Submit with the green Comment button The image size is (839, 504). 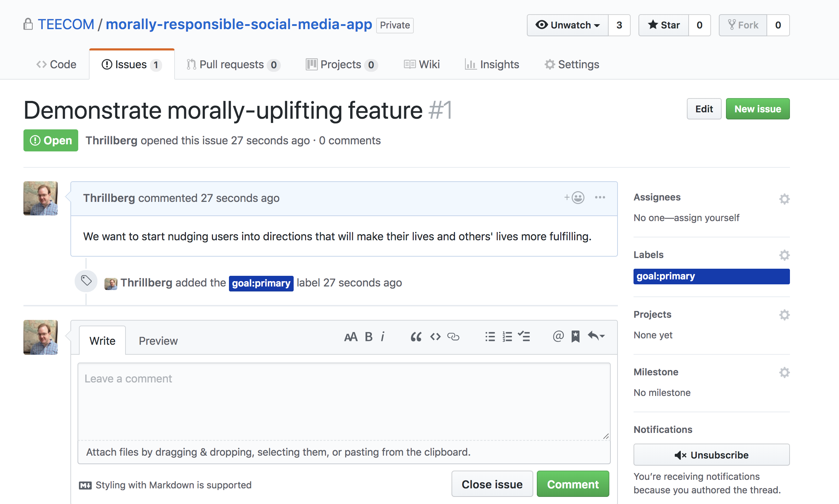pos(573,484)
